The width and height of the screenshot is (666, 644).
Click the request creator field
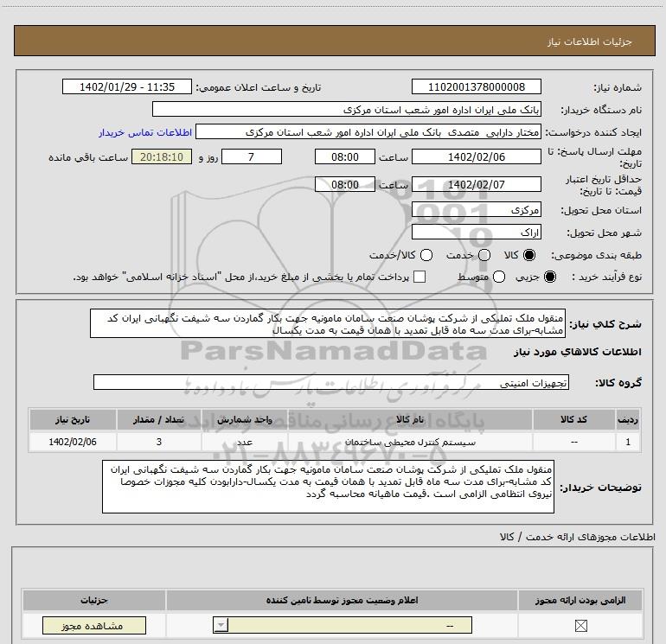368,132
